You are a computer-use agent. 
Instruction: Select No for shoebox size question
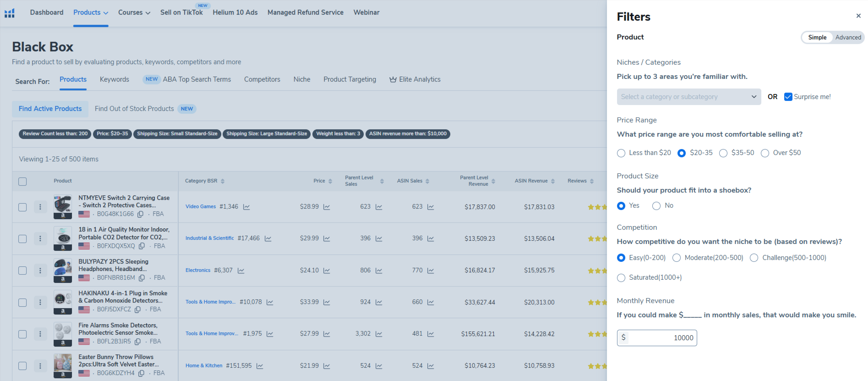656,206
